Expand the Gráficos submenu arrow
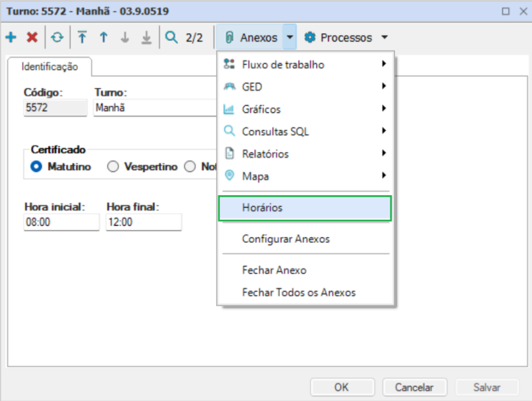 point(384,109)
